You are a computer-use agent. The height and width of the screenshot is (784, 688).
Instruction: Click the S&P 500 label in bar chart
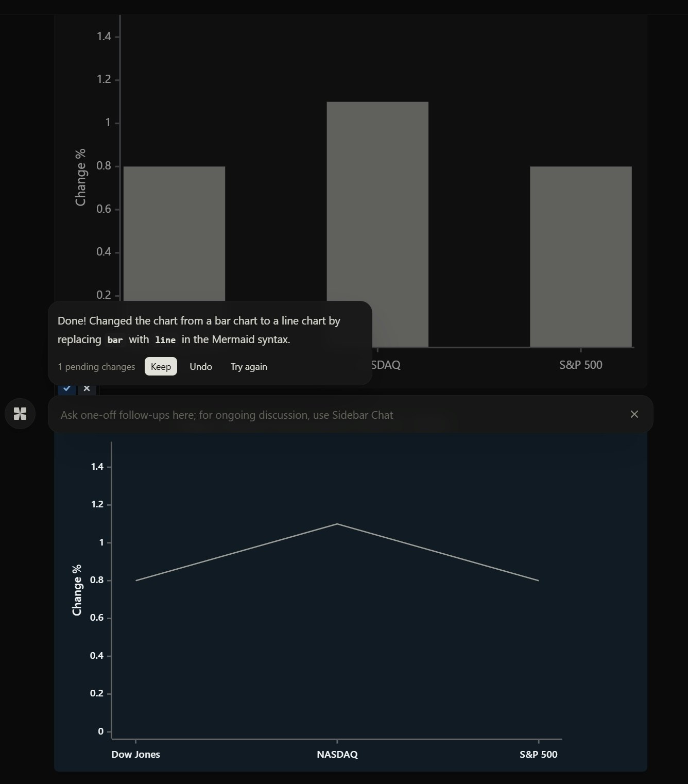tap(581, 365)
